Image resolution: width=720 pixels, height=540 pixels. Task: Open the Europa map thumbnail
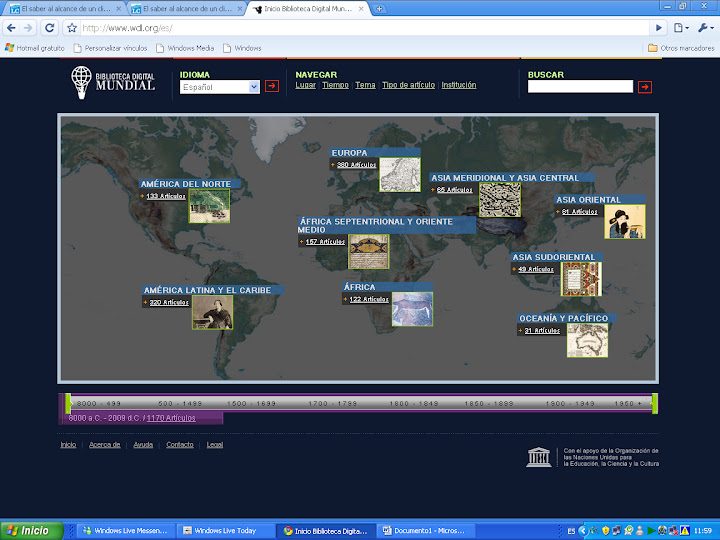[x=400, y=174]
